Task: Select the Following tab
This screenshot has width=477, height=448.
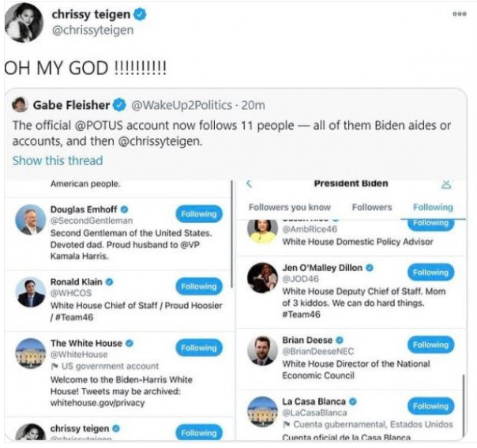Action: 433,207
